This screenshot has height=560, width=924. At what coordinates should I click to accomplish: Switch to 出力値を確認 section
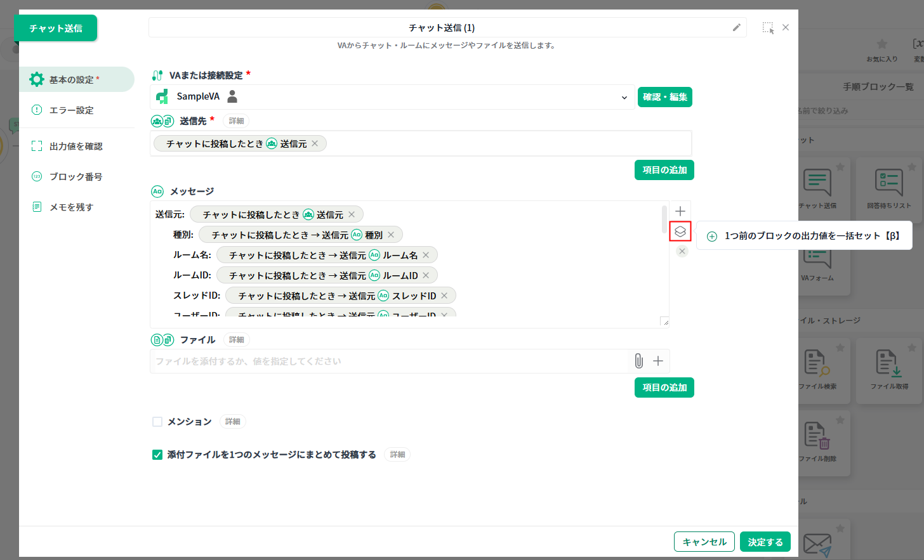tap(76, 147)
